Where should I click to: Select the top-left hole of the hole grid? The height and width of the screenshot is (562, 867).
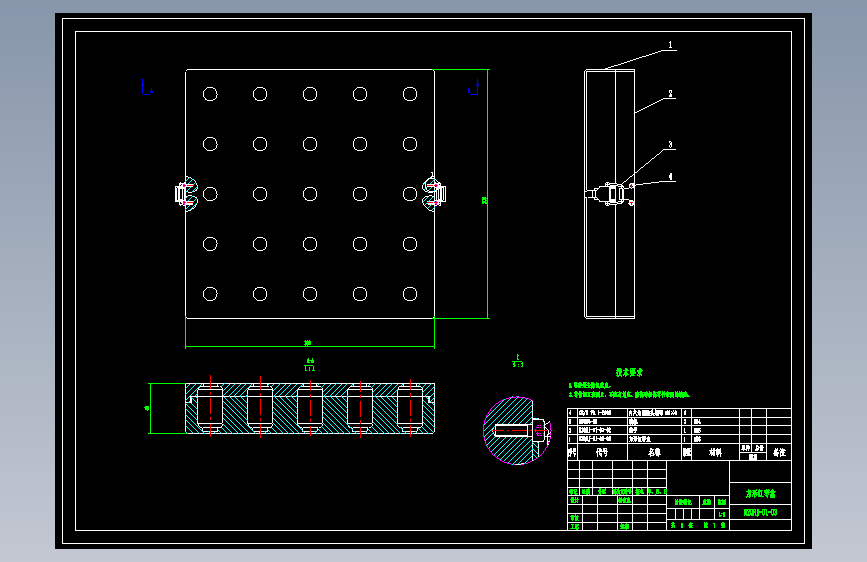pos(210,94)
